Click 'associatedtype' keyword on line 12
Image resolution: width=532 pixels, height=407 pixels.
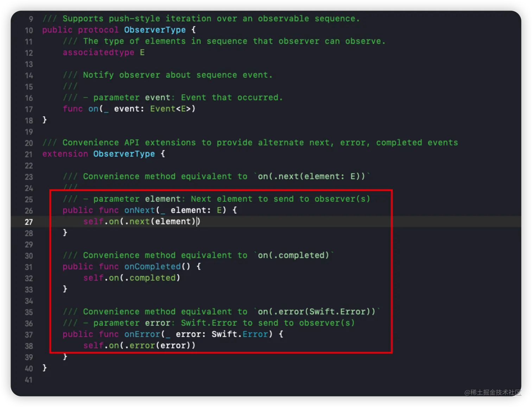[99, 52]
